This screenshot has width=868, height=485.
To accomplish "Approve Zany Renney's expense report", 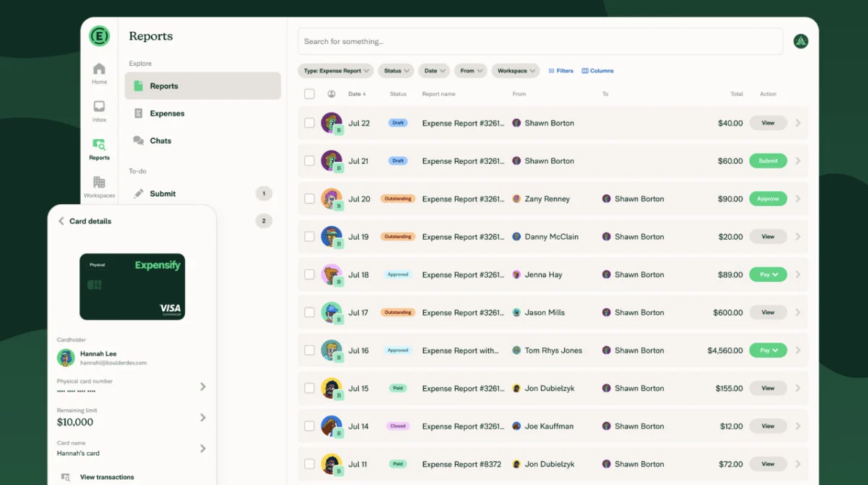I will [768, 199].
